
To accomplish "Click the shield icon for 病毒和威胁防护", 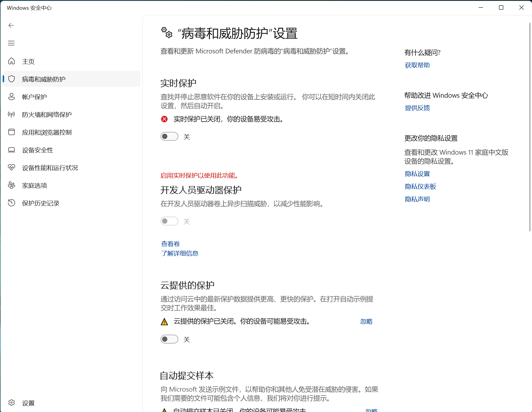I will tap(12, 79).
